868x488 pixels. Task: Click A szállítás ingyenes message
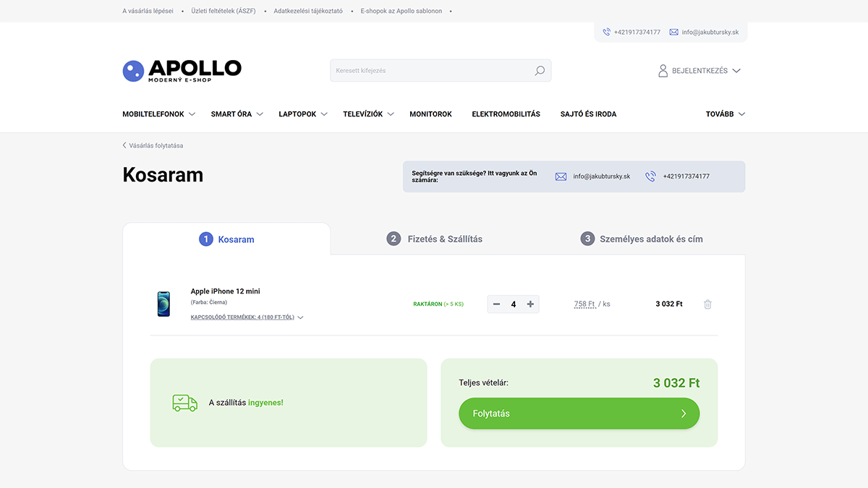click(246, 403)
